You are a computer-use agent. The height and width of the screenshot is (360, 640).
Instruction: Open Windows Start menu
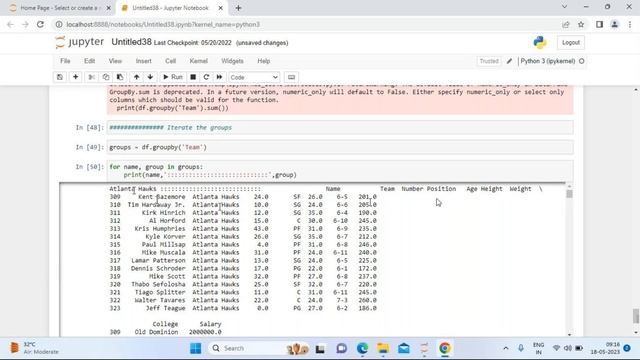point(196,348)
